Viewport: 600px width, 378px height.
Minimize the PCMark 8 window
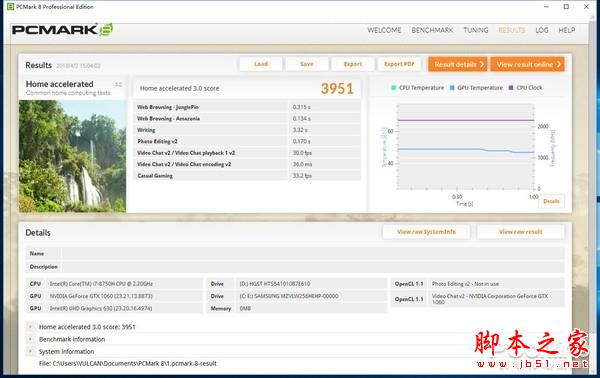[546, 7]
